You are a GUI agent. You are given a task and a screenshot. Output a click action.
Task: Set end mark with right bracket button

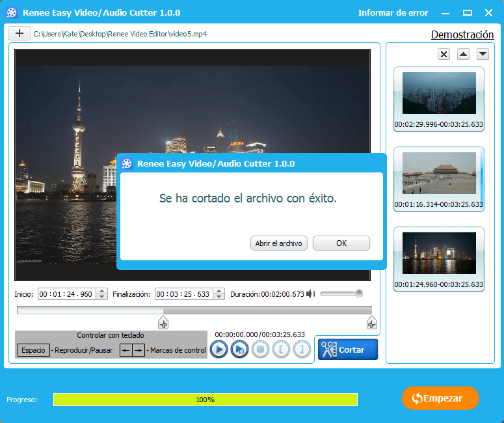coord(302,349)
